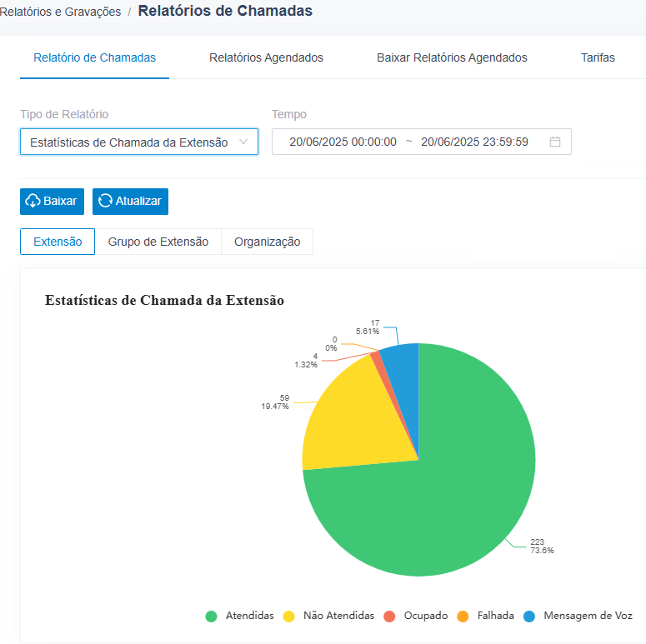The image size is (646, 644).
Task: Switch to Relatórios Agendados tab
Action: (266, 57)
